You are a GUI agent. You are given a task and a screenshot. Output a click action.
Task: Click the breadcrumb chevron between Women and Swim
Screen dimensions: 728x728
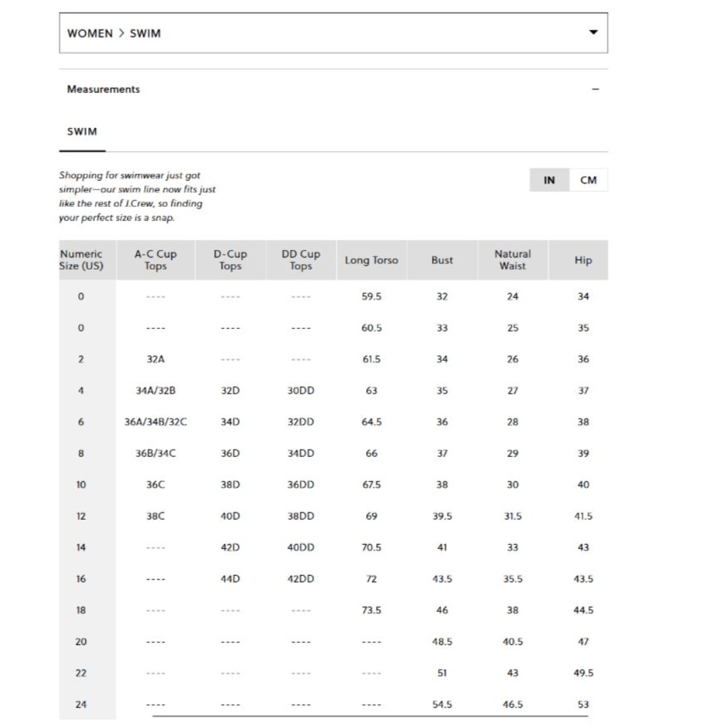(121, 33)
